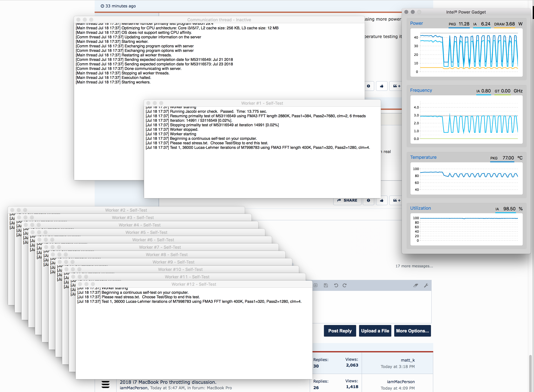Open matt_k user profile link
Screen dimensions: 534x392
coord(408,360)
